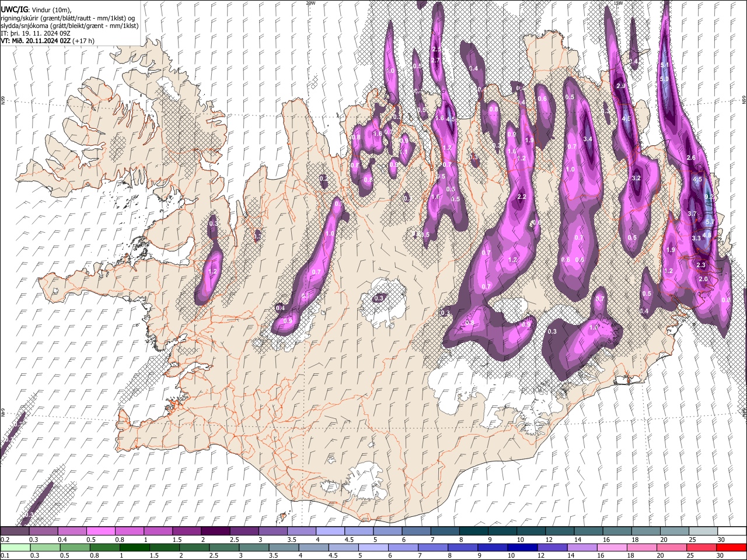Image resolution: width=747 pixels, height=560 pixels.
Task: Click the 'slydda/snjókoma' legend description line
Action: [69, 26]
